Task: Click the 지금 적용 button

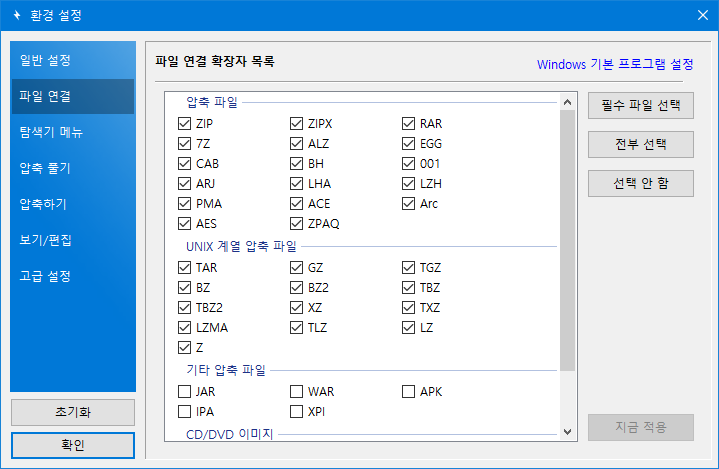Action: (641, 427)
